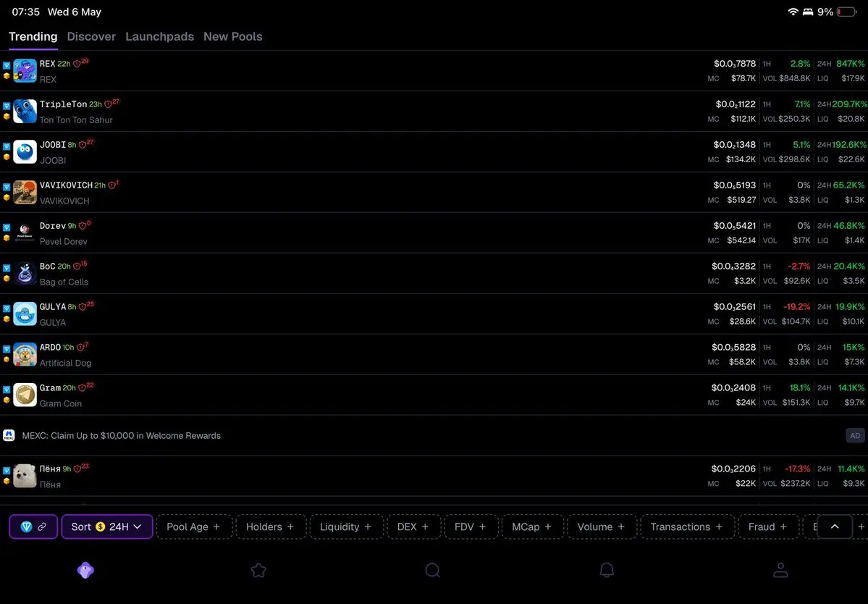Collapse filter bar with up chevron

click(834, 527)
